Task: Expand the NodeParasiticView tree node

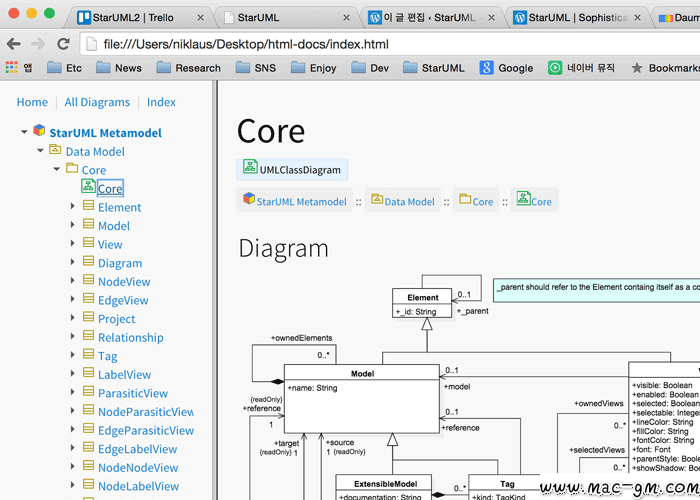Action: pyautogui.click(x=72, y=411)
